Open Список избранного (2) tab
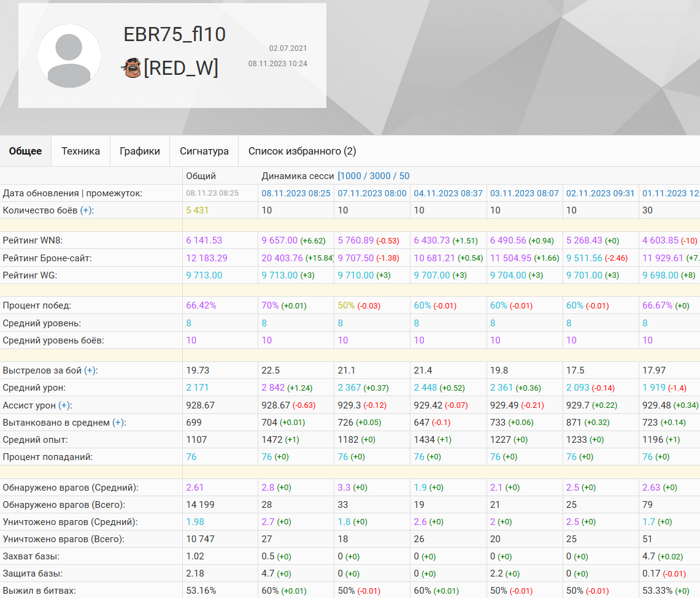This screenshot has height=598, width=700. point(302,151)
